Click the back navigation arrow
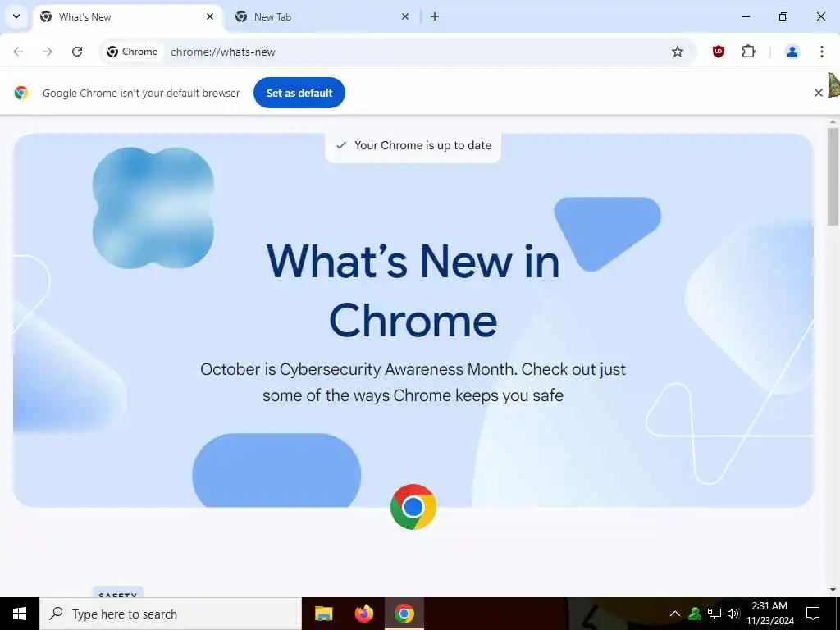Screen dimensions: 840x630 [18, 52]
